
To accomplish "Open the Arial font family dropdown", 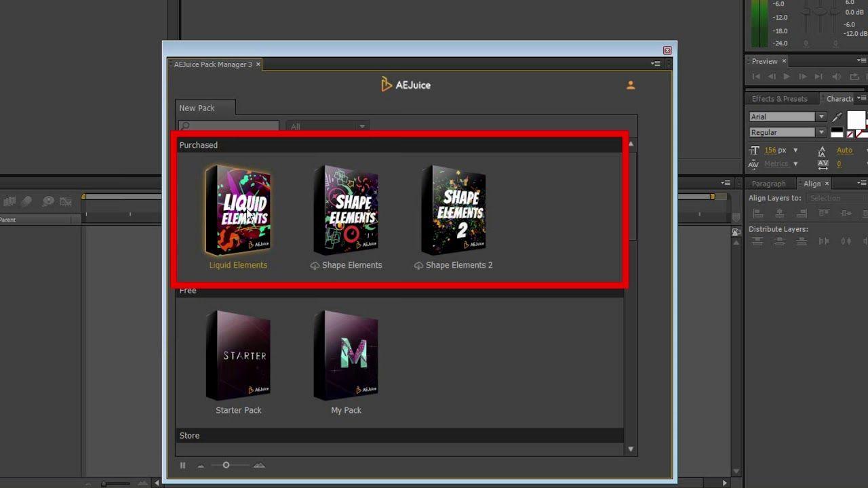I will [x=787, y=117].
